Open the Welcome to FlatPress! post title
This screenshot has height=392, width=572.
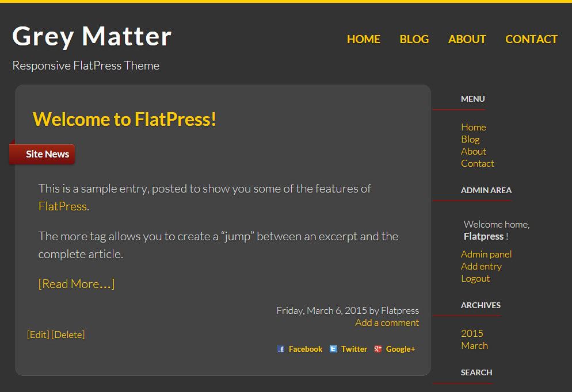click(124, 119)
